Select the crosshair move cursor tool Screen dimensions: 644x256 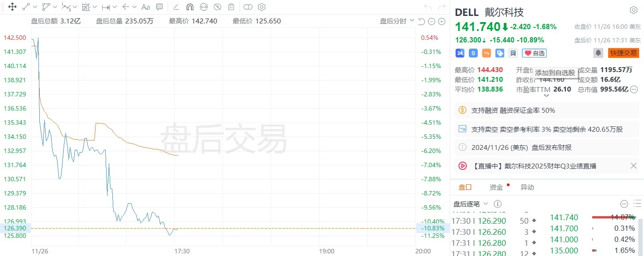coord(12,7)
